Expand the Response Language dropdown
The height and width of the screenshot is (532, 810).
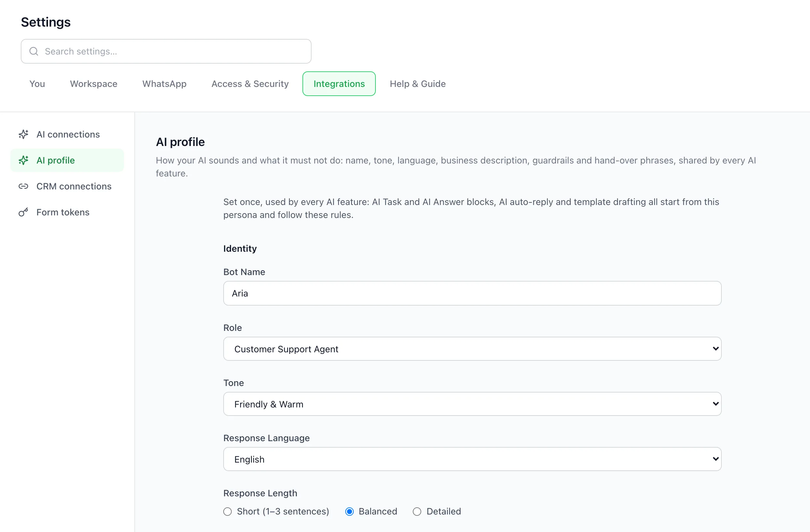point(472,459)
